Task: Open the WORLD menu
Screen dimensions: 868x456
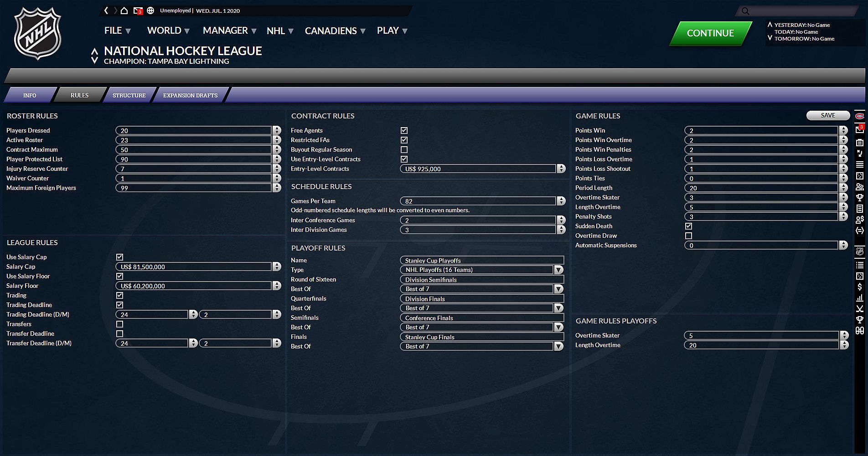Action: (168, 31)
